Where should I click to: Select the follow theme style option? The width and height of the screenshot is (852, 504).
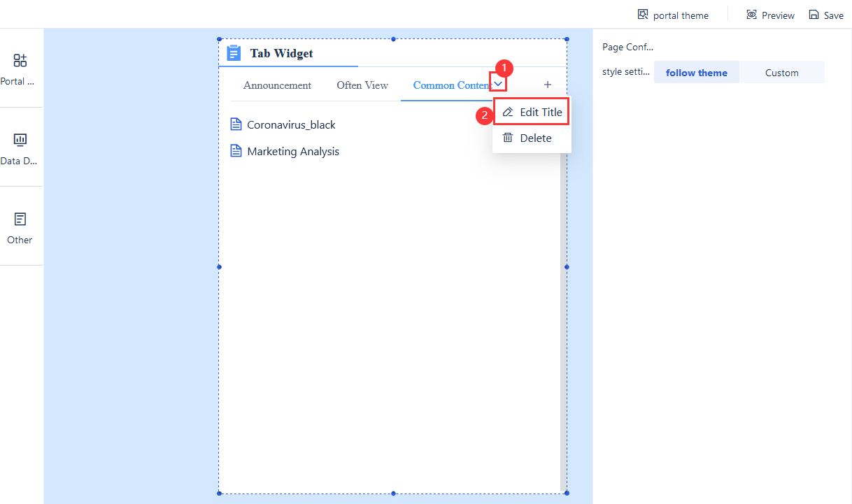click(696, 72)
